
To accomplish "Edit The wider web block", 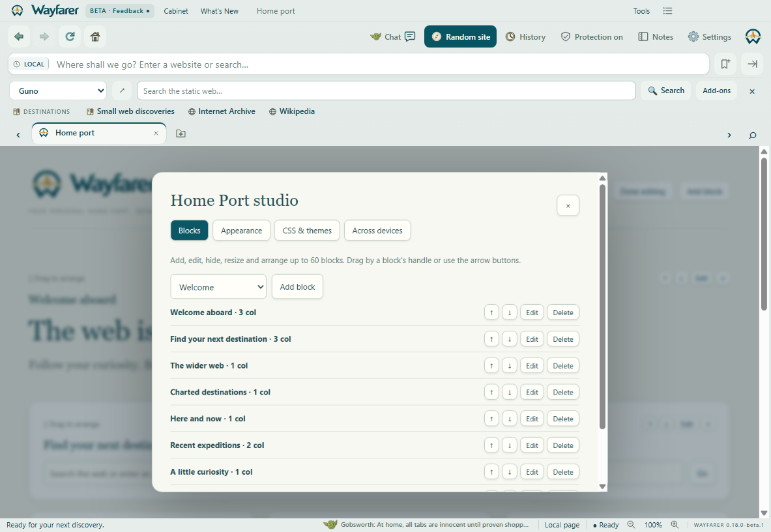I will click(x=532, y=365).
